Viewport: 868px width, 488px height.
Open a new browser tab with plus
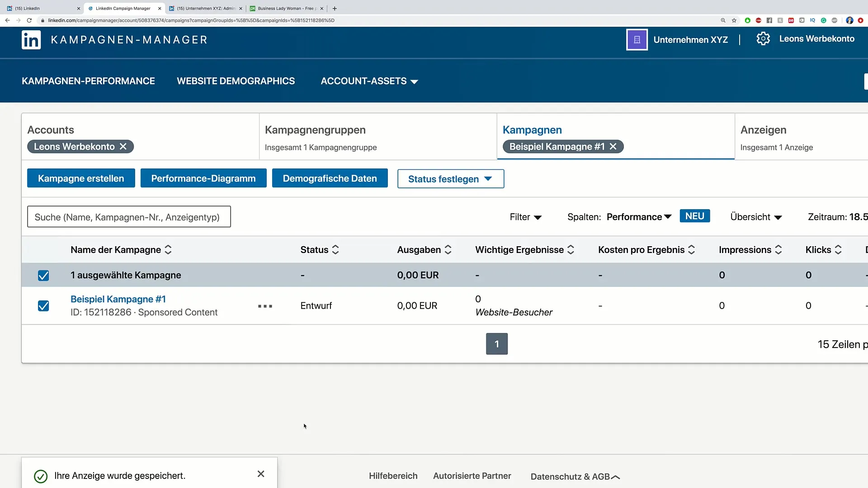(x=335, y=8)
